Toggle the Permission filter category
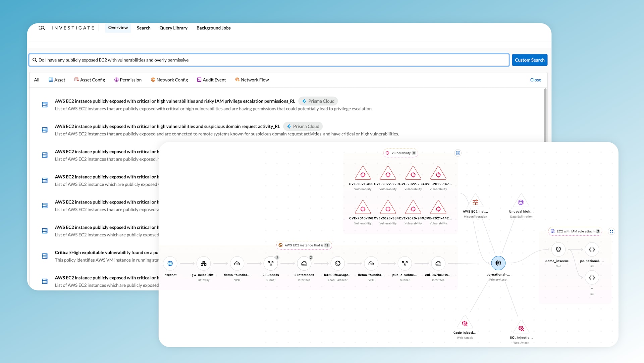The width and height of the screenshot is (644, 363). click(x=128, y=80)
